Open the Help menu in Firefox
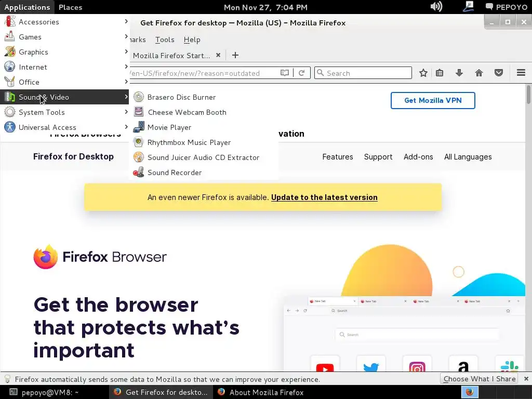 click(192, 39)
